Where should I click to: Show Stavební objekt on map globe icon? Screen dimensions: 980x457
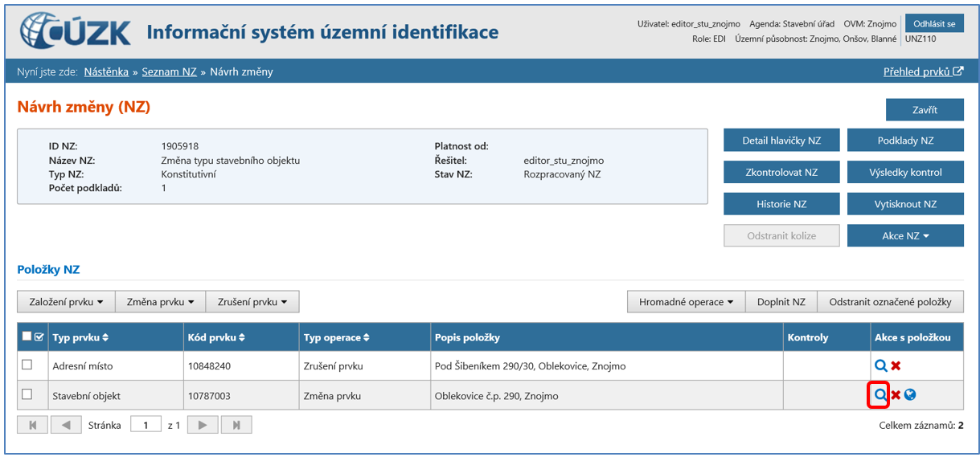[910, 395]
